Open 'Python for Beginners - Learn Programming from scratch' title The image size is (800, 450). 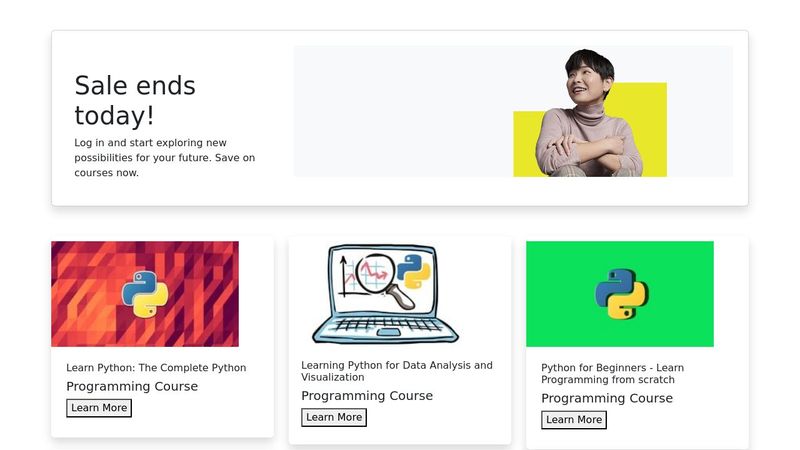[x=613, y=373]
